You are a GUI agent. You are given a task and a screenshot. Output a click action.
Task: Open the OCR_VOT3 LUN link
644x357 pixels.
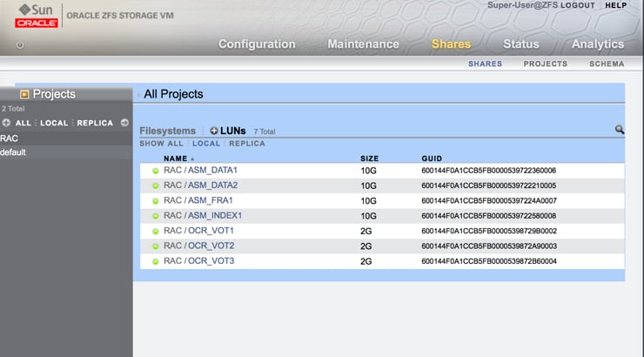coord(211,261)
